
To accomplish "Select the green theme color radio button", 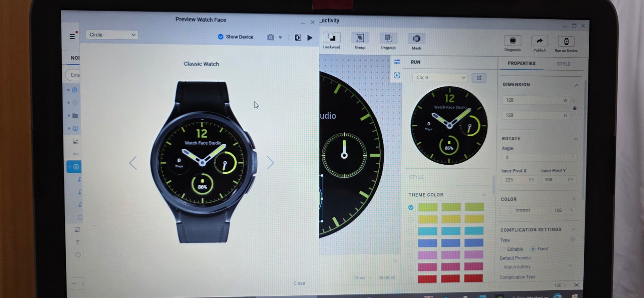I will click(411, 208).
